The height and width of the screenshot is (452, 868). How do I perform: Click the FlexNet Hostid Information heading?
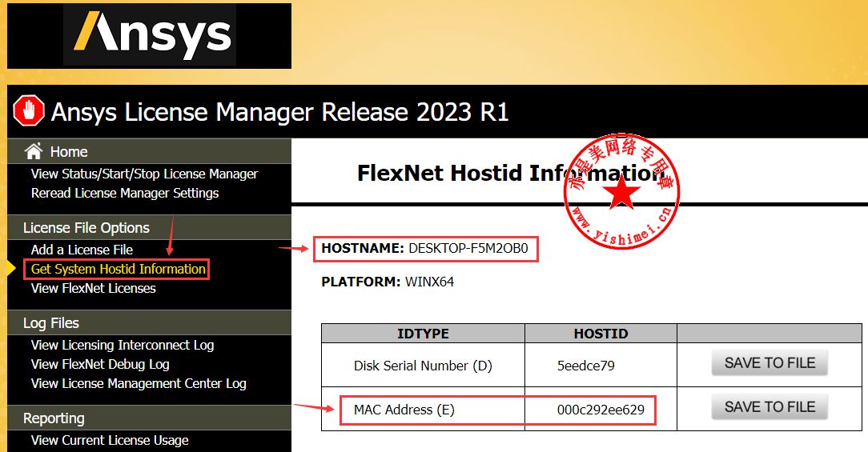pos(510,173)
